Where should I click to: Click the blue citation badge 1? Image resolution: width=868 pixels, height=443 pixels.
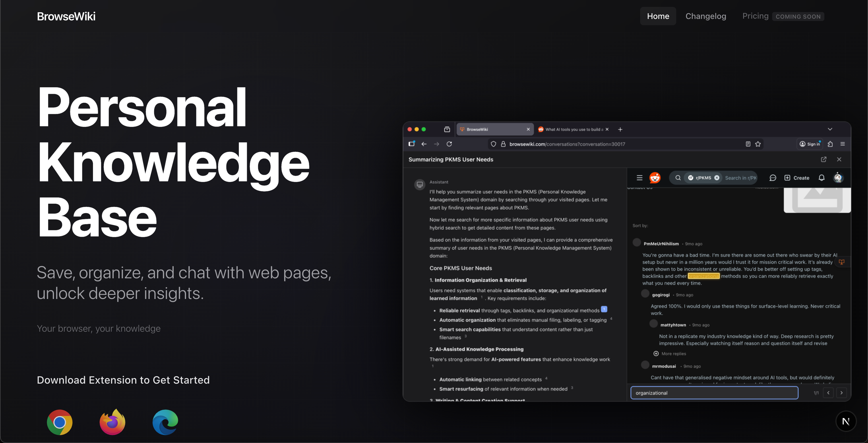click(604, 309)
